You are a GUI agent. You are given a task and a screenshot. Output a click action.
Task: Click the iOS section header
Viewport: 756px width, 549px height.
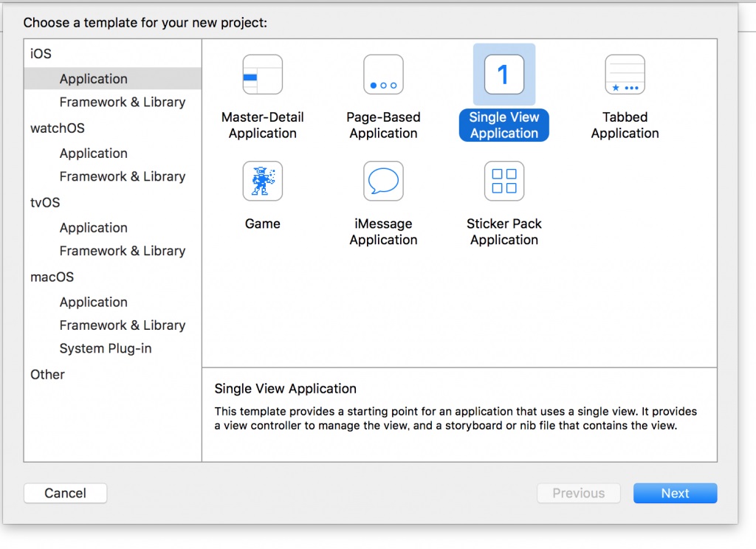pos(41,54)
